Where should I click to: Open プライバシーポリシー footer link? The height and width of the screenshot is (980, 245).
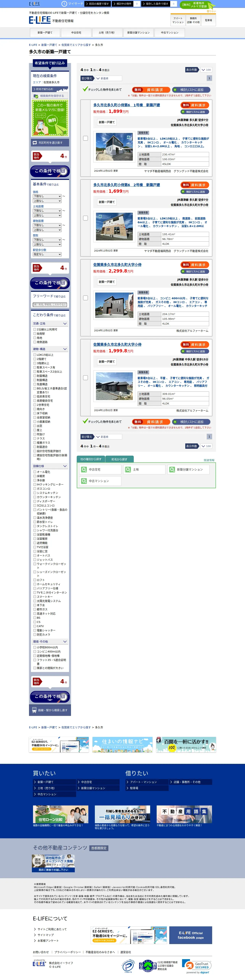click(67, 952)
